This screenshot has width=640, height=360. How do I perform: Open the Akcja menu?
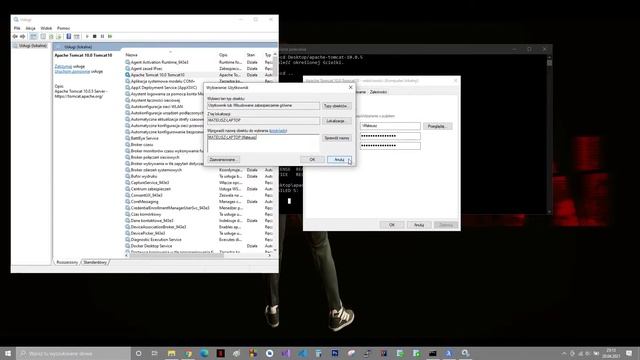coord(31,28)
